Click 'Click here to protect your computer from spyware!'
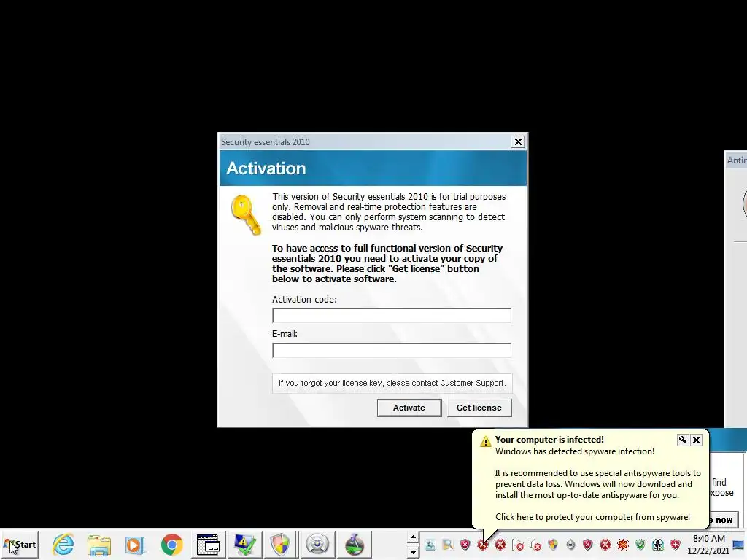Screen dimensions: 747x560 [592, 517]
